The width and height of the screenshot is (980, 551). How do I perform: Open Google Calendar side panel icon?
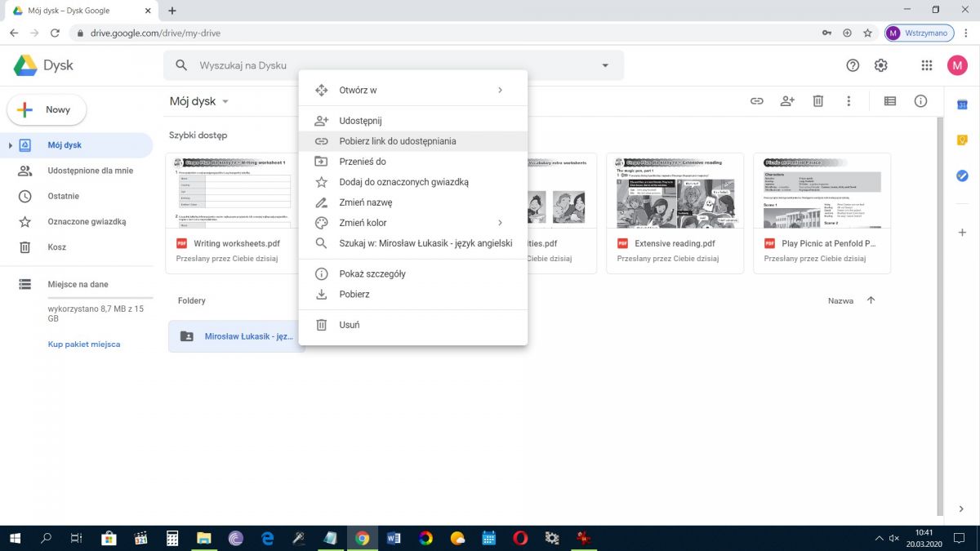(962, 104)
